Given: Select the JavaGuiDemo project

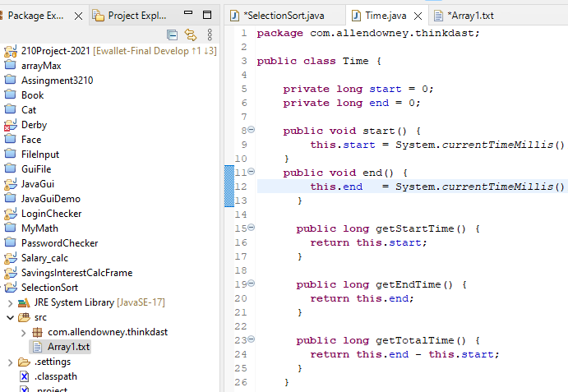Looking at the screenshot, I should click(51, 199).
